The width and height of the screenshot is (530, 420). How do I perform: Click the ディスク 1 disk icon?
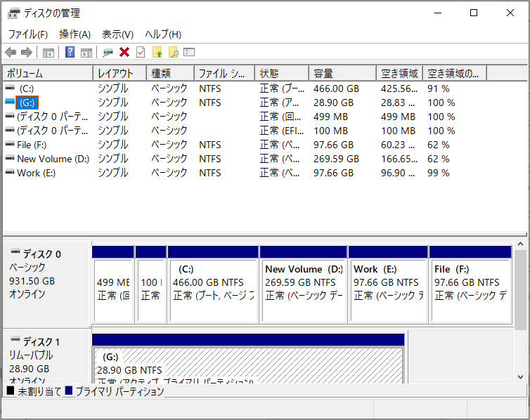point(15,339)
